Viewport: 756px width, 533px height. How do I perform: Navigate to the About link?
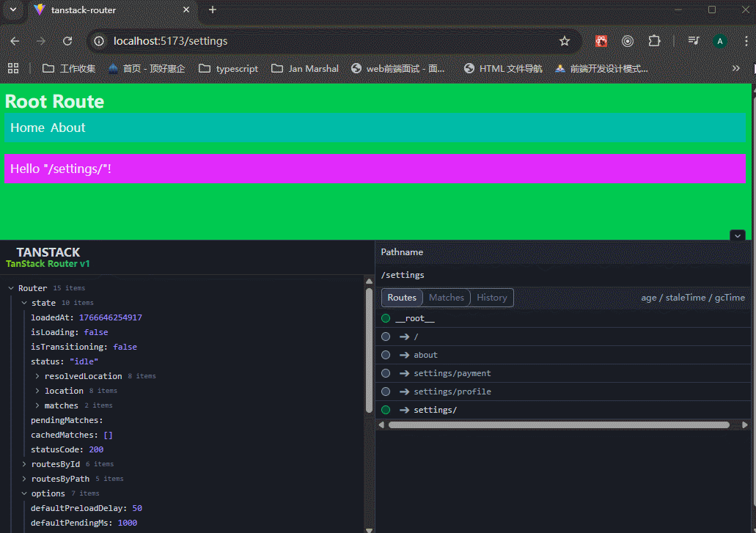[x=67, y=128]
